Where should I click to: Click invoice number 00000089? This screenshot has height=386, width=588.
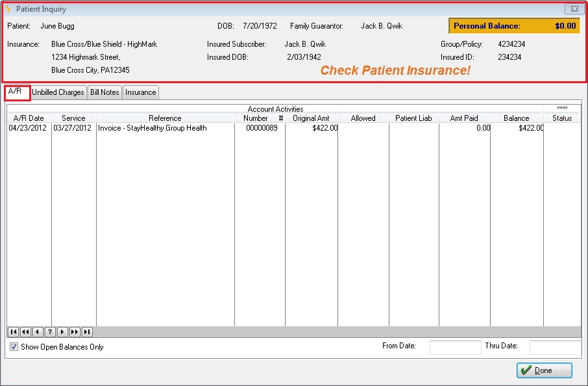[x=262, y=128]
